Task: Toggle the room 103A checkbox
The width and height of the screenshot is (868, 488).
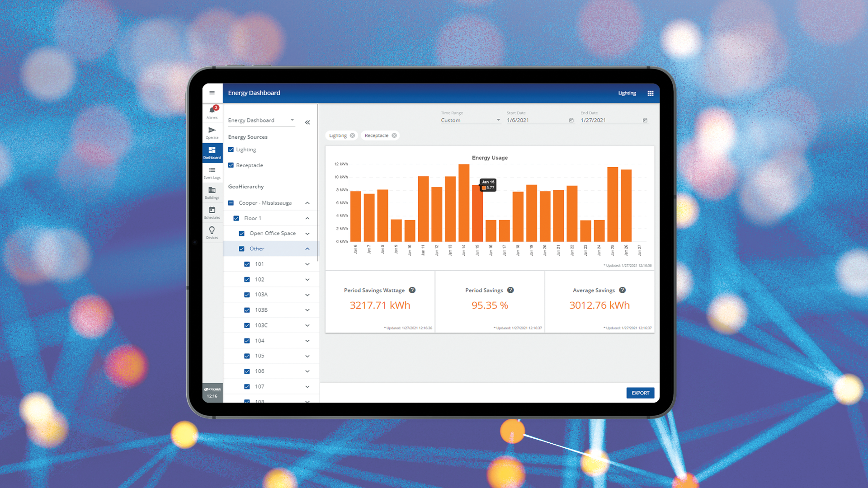Action: tap(247, 295)
